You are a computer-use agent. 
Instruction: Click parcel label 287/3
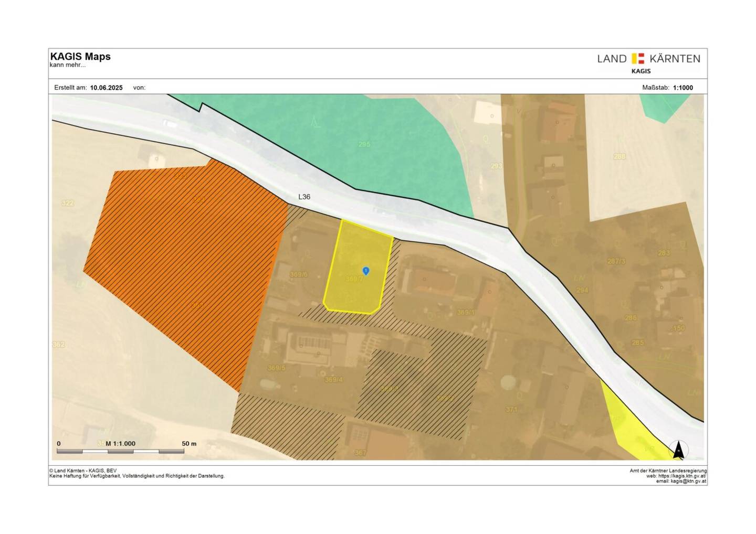point(616,261)
